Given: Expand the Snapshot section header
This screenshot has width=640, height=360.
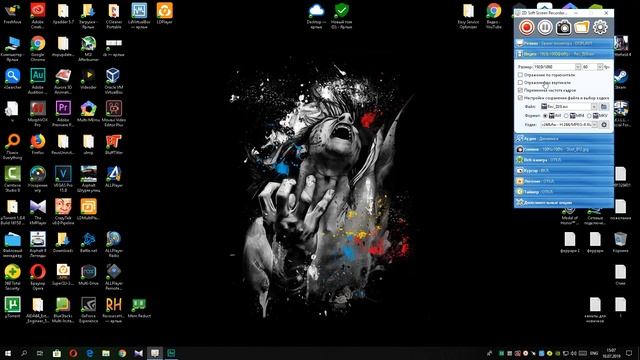Looking at the screenshot, I should point(564,149).
